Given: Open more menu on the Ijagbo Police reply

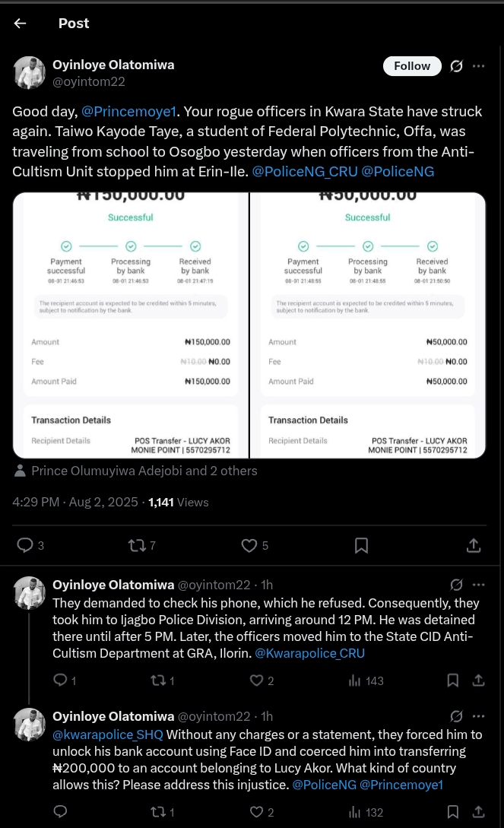Looking at the screenshot, I should tap(478, 585).
